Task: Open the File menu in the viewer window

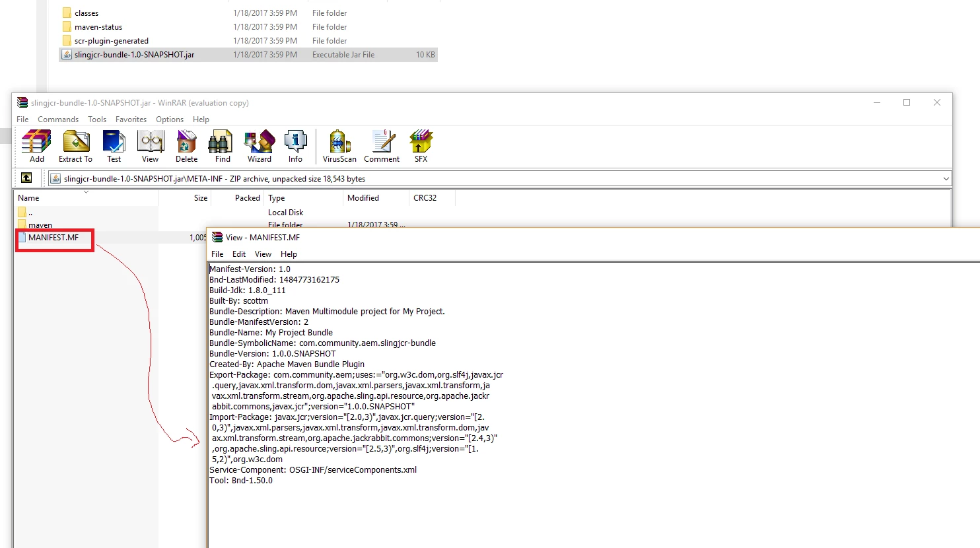Action: [217, 254]
